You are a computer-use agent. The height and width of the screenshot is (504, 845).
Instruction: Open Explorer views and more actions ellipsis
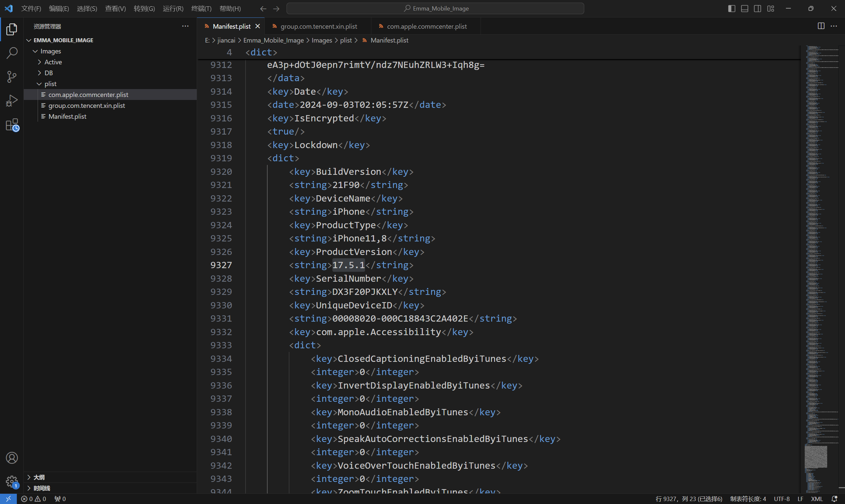(185, 26)
